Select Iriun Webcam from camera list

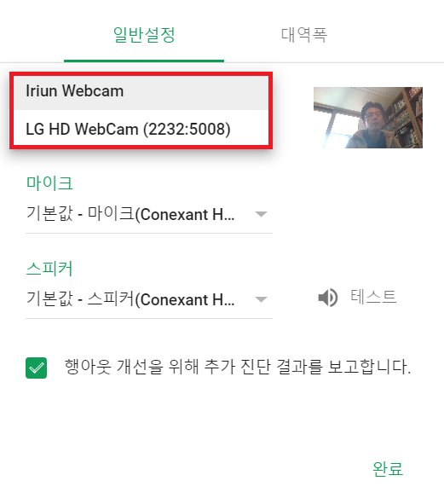(x=74, y=91)
